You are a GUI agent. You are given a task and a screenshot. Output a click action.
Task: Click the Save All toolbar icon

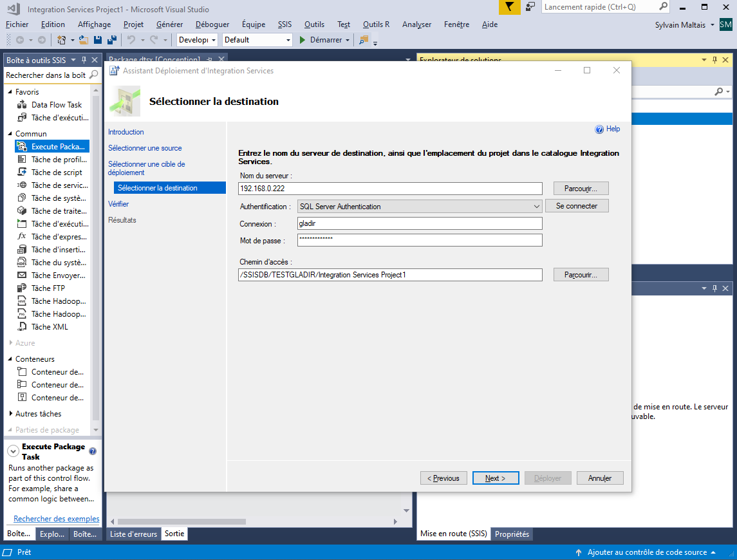(x=111, y=40)
